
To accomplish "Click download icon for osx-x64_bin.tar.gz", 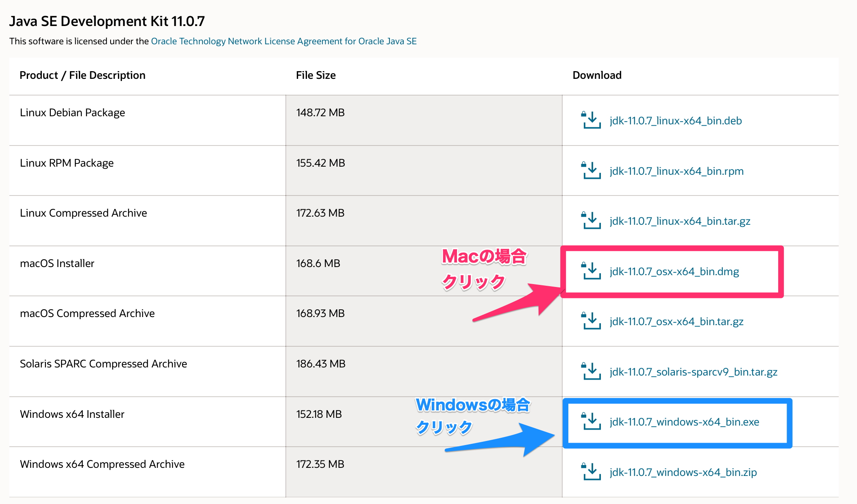I will pos(592,321).
